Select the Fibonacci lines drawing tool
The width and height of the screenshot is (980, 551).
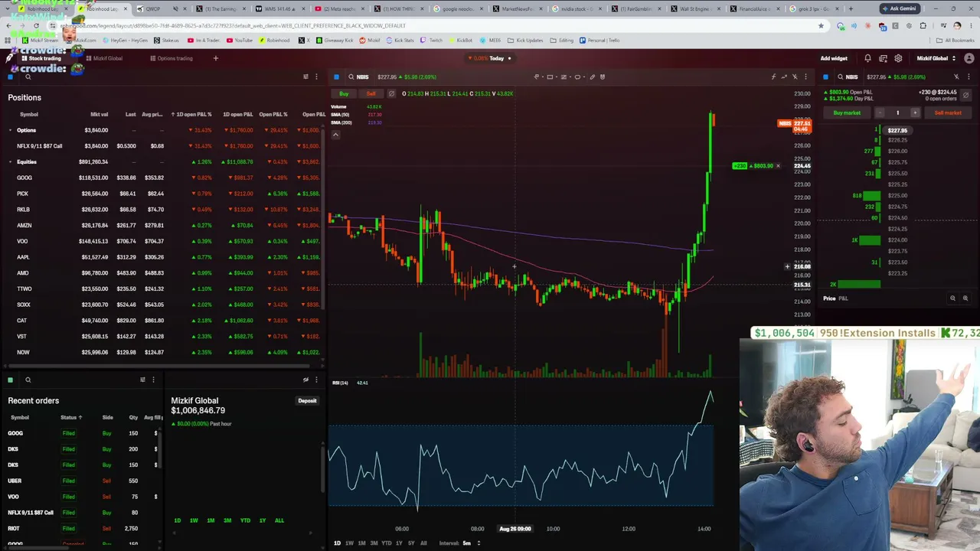tap(563, 77)
